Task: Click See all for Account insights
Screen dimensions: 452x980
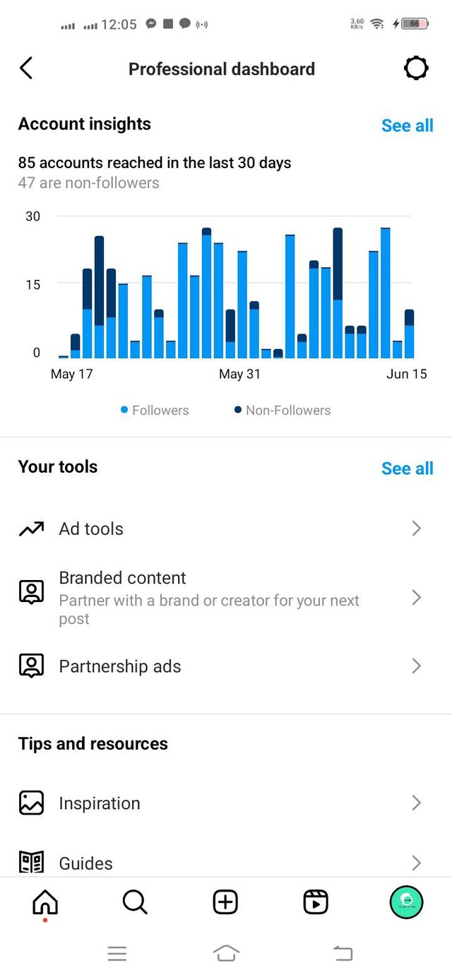Action: pyautogui.click(x=408, y=126)
